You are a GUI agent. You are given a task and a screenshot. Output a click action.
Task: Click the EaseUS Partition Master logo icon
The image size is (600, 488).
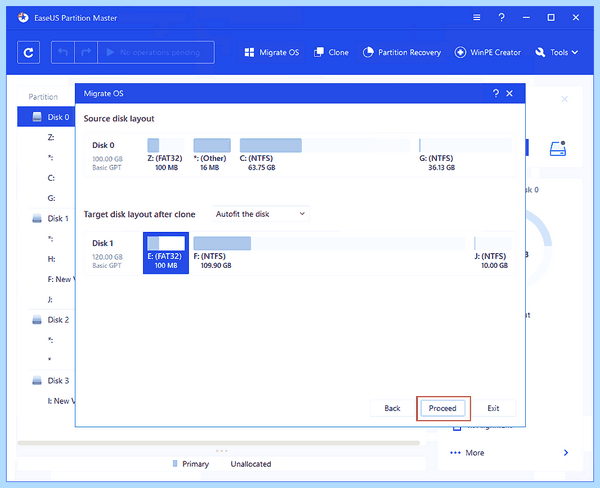(x=23, y=18)
